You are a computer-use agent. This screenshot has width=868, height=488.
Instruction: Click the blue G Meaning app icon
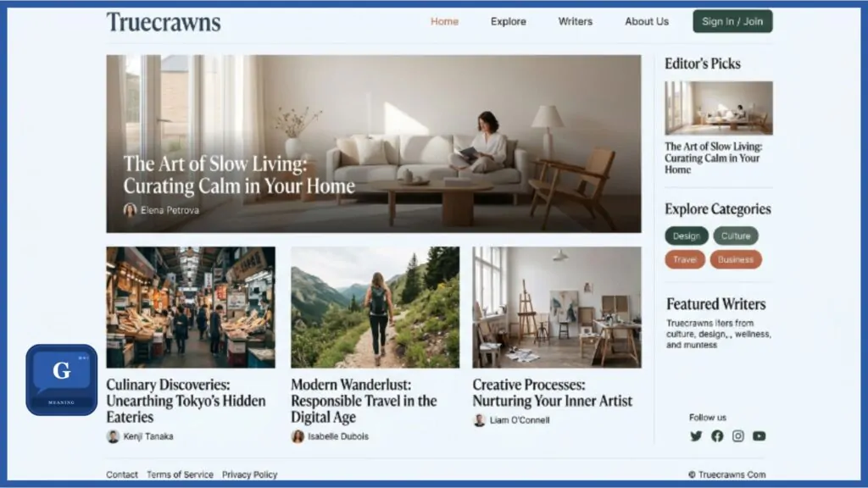[61, 380]
